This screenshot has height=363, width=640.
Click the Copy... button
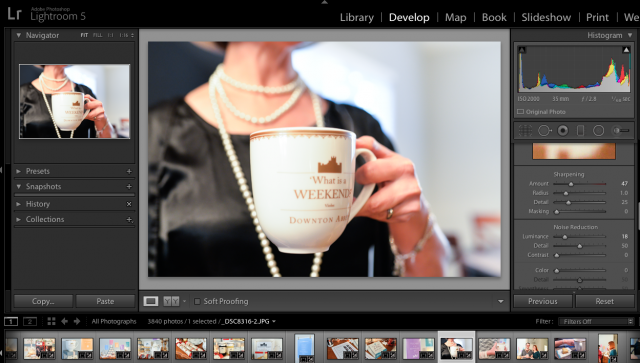pos(43,301)
